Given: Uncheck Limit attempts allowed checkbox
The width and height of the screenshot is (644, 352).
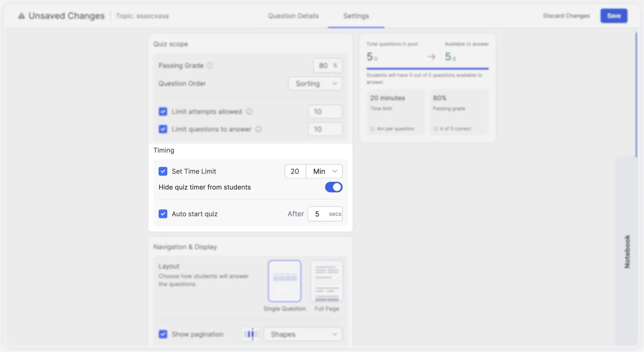Looking at the screenshot, I should (163, 111).
